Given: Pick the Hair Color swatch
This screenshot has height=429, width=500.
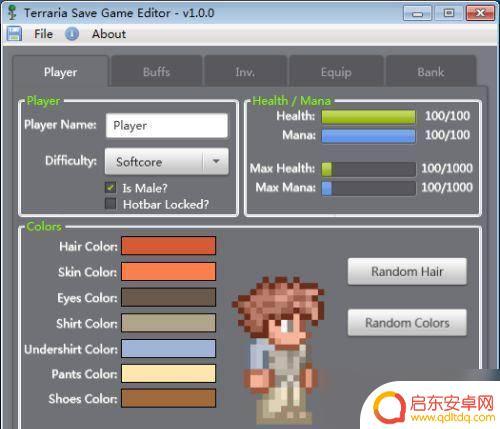Looking at the screenshot, I should tap(168, 246).
